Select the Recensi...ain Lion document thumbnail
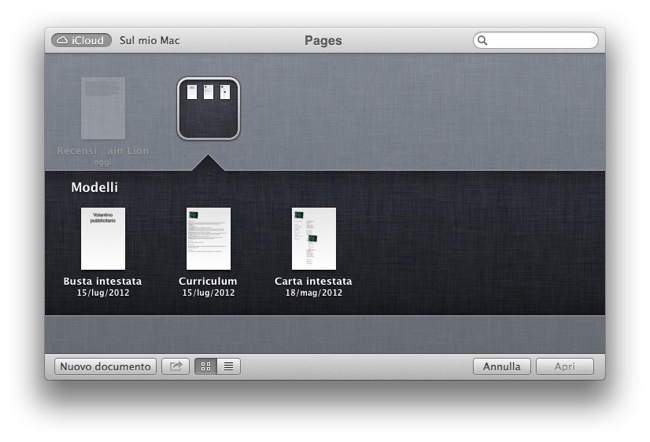Image resolution: width=650 pixels, height=442 pixels. [x=103, y=108]
